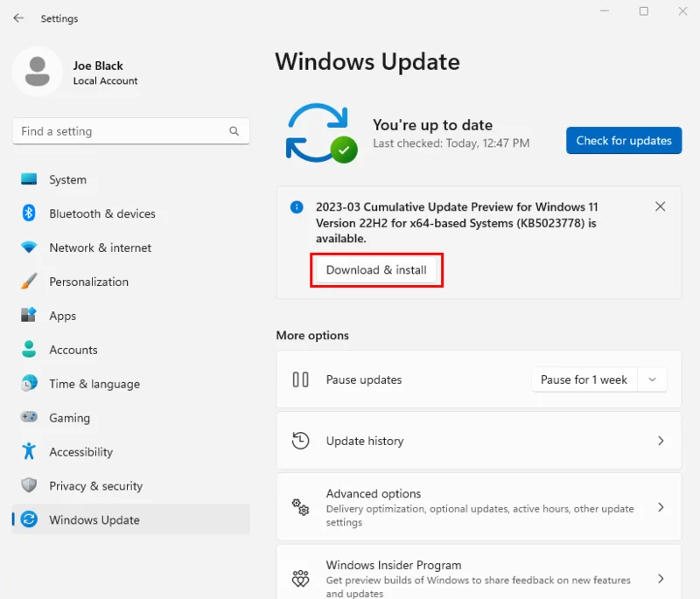The height and width of the screenshot is (599, 700).
Task: Click the search magnifier icon
Action: pos(234,131)
